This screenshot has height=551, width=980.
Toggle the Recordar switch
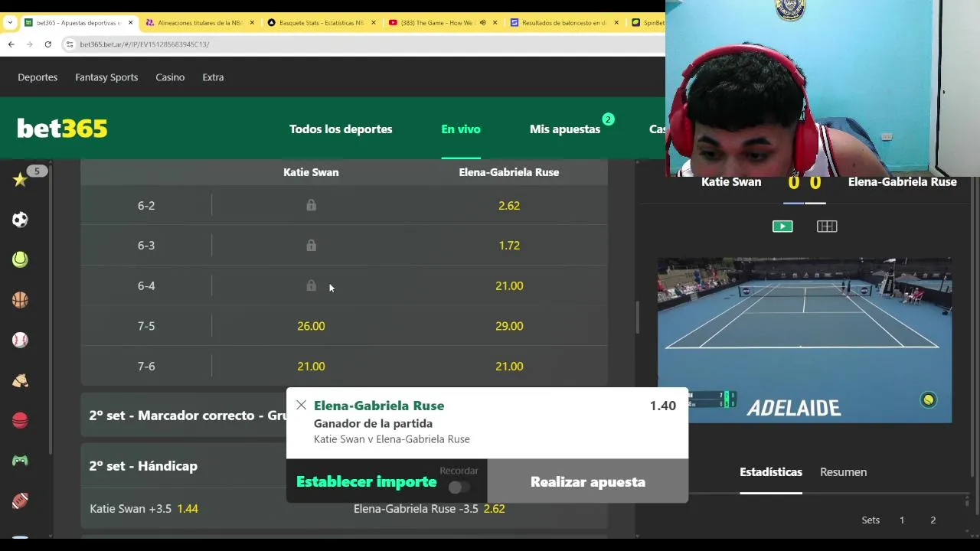click(x=459, y=487)
